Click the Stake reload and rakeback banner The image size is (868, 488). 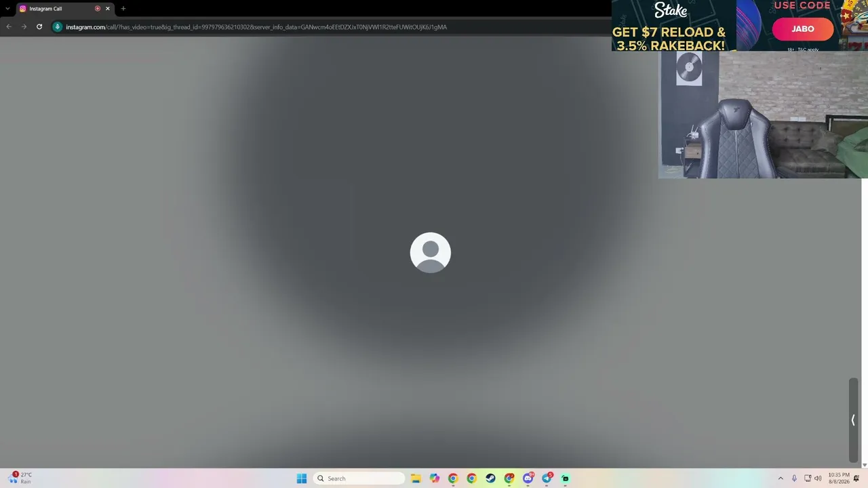tap(672, 26)
